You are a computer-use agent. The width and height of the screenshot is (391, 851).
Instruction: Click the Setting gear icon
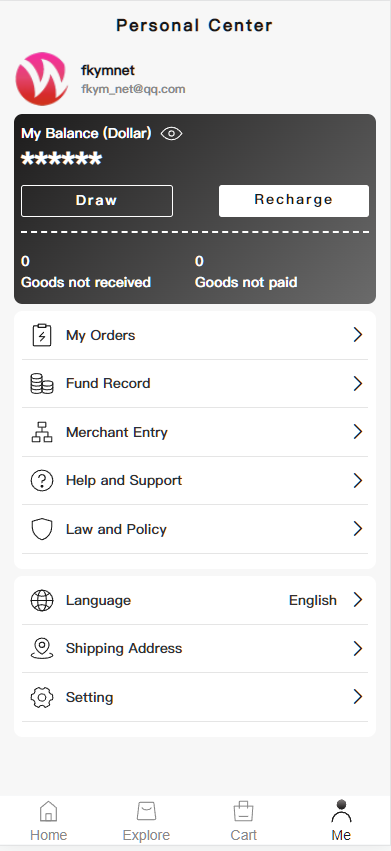point(42,697)
